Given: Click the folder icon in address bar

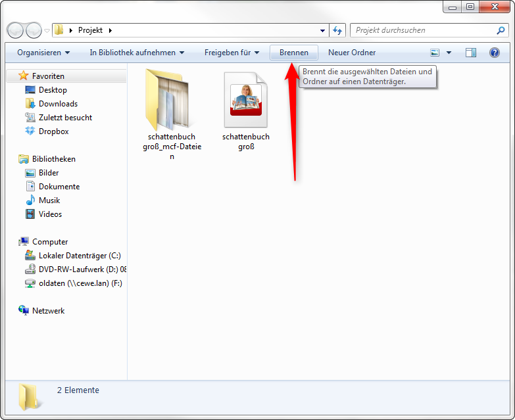Looking at the screenshot, I should click(59, 30).
